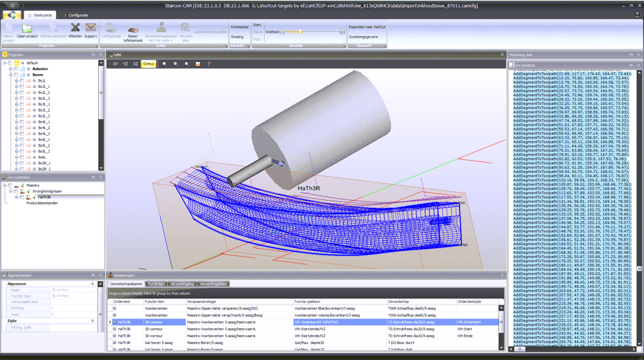This screenshot has height=360, width=644.
Task: Open the Werkruimte ribbon tab
Action: coord(40,15)
